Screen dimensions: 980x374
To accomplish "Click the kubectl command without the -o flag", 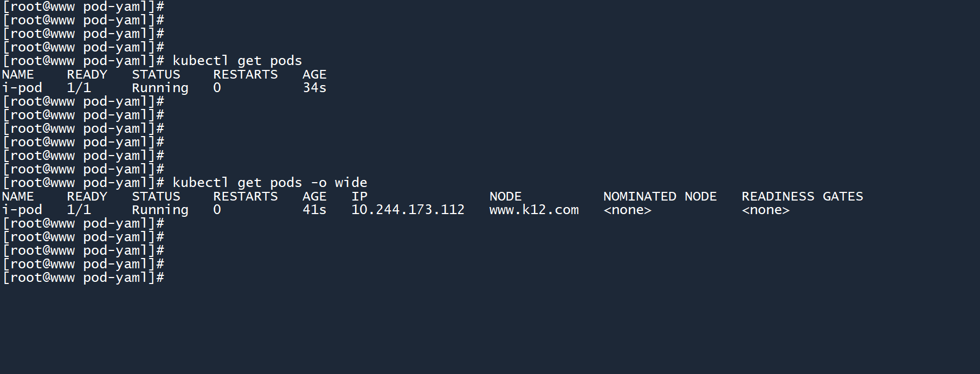I will [237, 61].
